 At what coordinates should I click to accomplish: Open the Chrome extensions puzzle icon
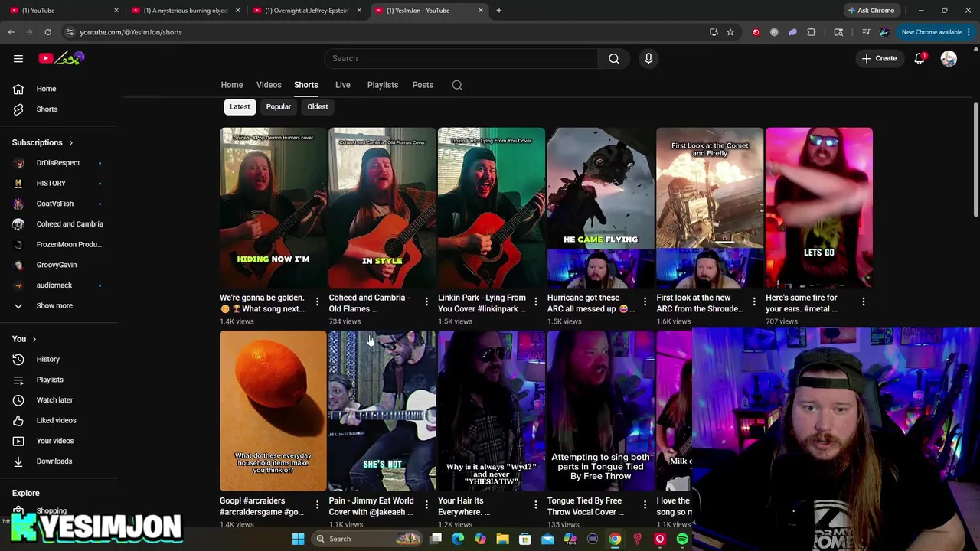[812, 32]
